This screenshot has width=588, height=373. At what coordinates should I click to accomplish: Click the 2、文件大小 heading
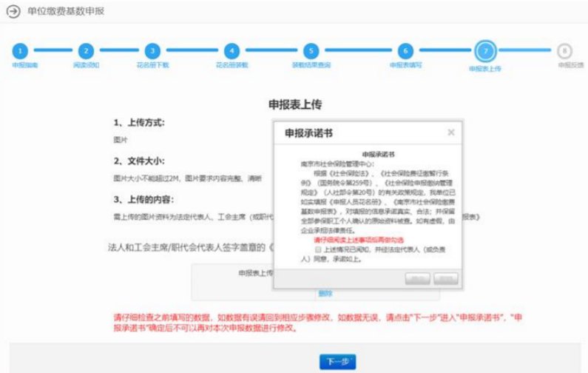pyautogui.click(x=139, y=161)
